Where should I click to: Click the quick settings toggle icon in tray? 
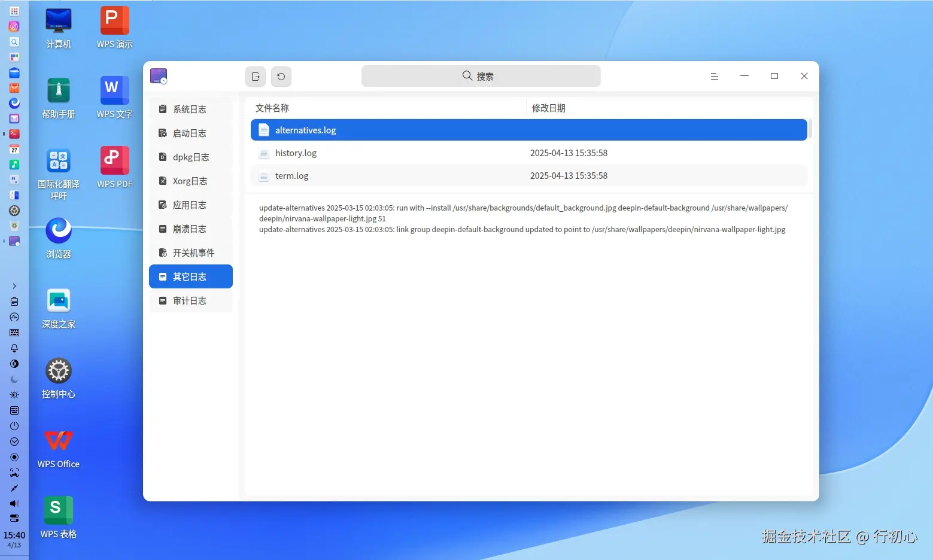point(14,518)
